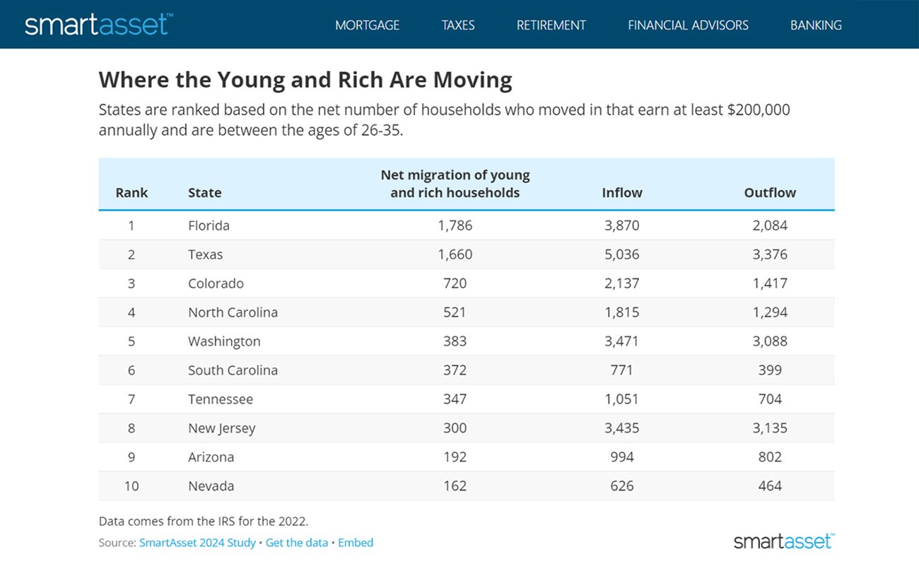The width and height of the screenshot is (919, 588).
Task: Open the SmartAsset 2024 Study link
Action: (197, 543)
